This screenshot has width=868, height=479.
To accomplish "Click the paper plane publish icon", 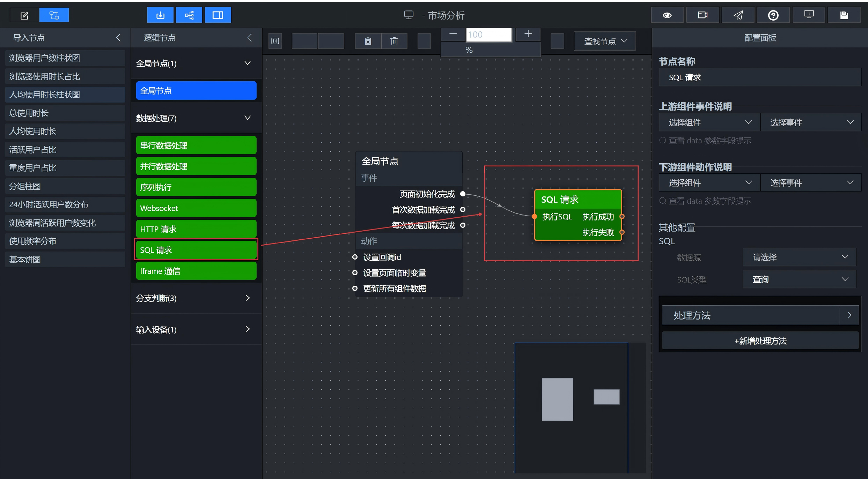I will [738, 15].
